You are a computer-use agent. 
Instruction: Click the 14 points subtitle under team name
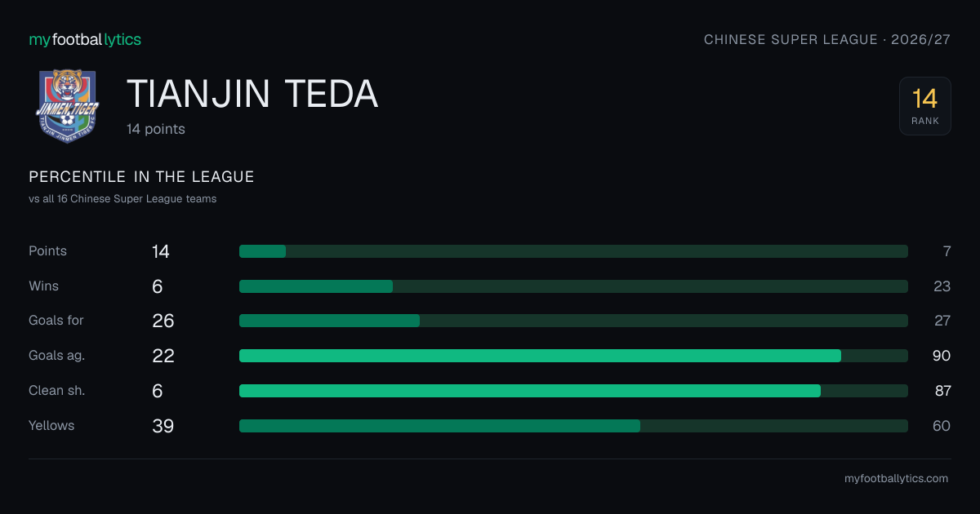(156, 129)
